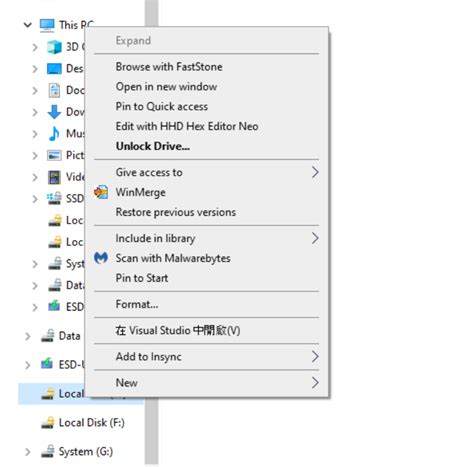This screenshot has height=467, width=474.
Task: Click the top-level Data drive icon
Action: pos(47,336)
